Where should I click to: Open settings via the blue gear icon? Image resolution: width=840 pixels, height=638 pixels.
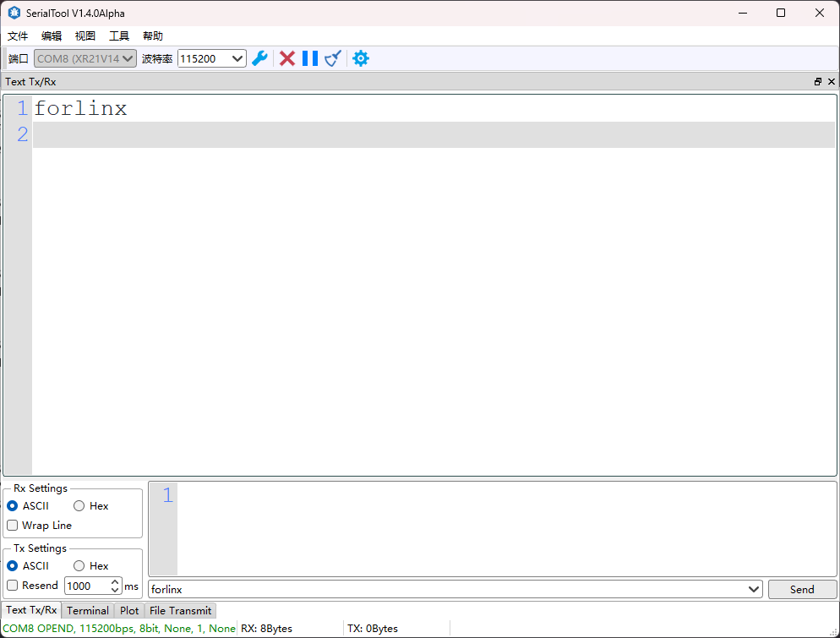pos(361,58)
